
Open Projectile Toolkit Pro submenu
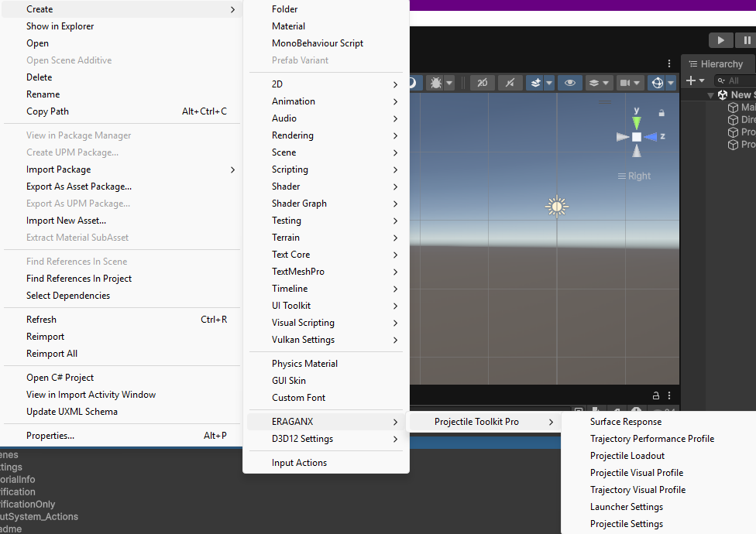485,422
